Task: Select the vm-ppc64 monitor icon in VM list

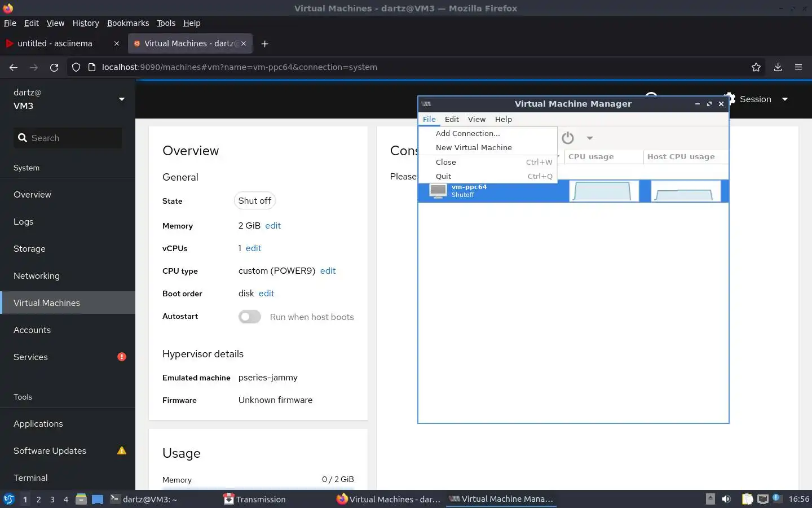Action: [x=438, y=191]
